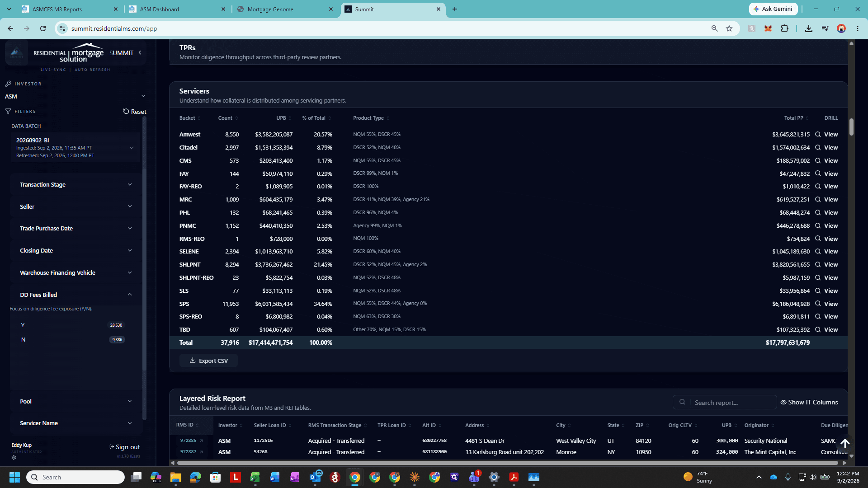Viewport: 868px width, 488px height.
Task: Open a new browser tab
Action: point(455,9)
